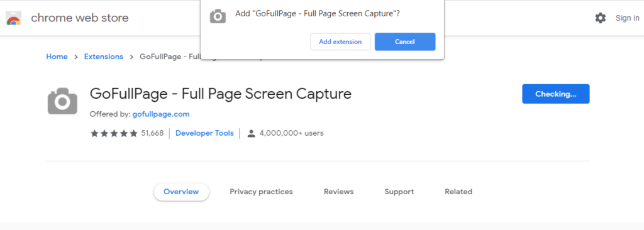Click the chrome web store title text

(x=80, y=18)
